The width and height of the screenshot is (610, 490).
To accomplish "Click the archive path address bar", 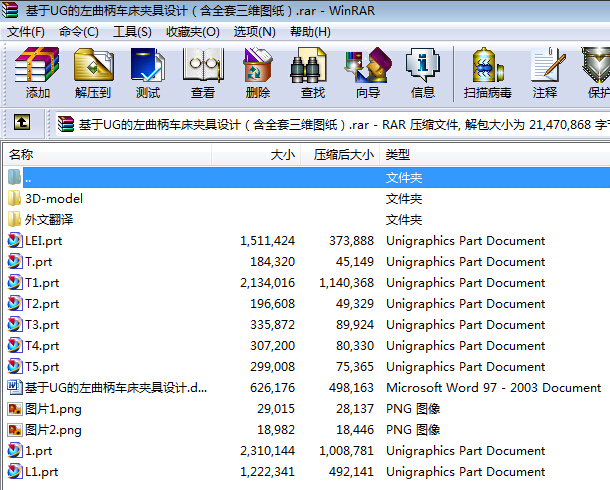I will click(x=333, y=125).
